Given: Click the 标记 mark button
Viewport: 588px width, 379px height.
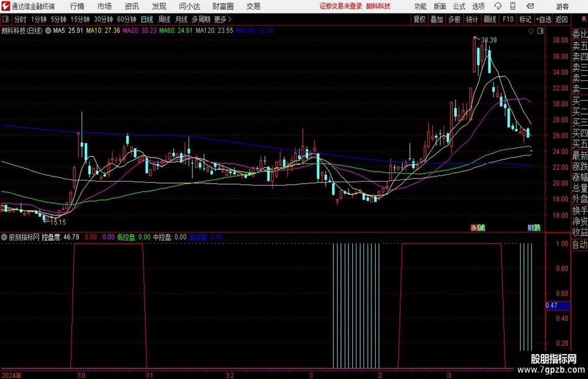Looking at the screenshot, I should coord(525,19).
